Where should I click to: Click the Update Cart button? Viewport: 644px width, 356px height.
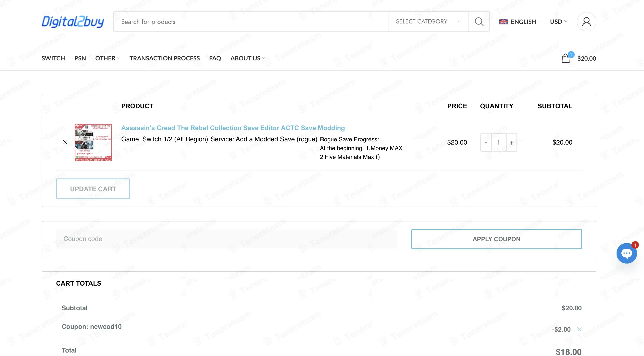click(x=93, y=189)
